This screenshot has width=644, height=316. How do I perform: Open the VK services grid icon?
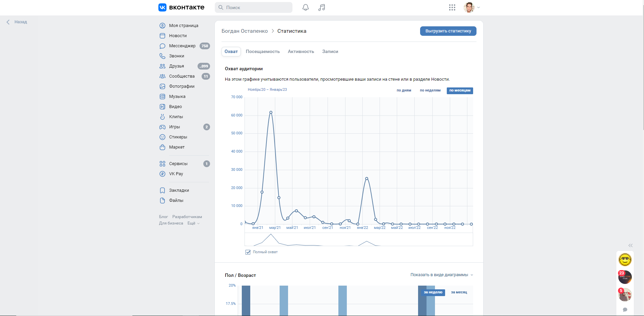[452, 7]
